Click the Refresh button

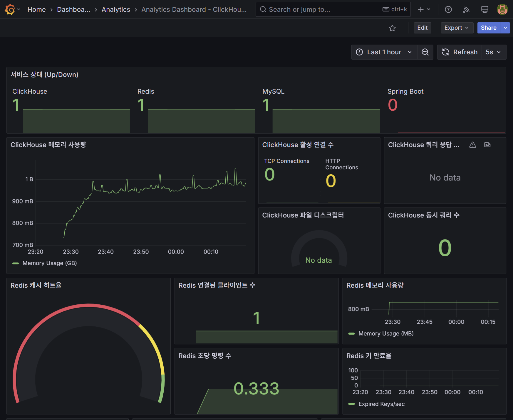pyautogui.click(x=460, y=52)
